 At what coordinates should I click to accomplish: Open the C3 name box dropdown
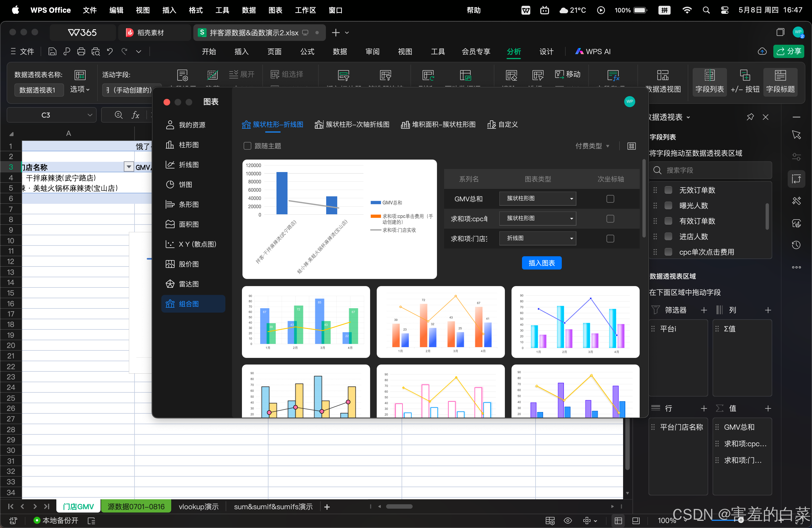90,115
